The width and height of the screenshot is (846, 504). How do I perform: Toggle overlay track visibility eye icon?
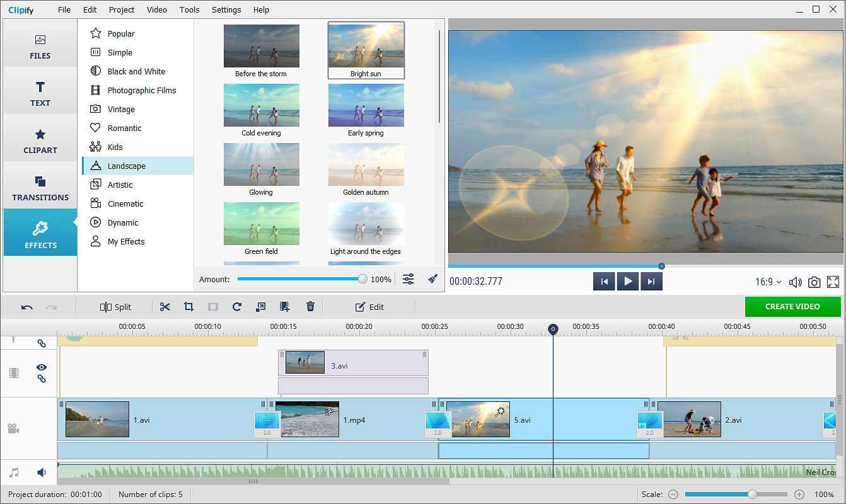tap(42, 367)
